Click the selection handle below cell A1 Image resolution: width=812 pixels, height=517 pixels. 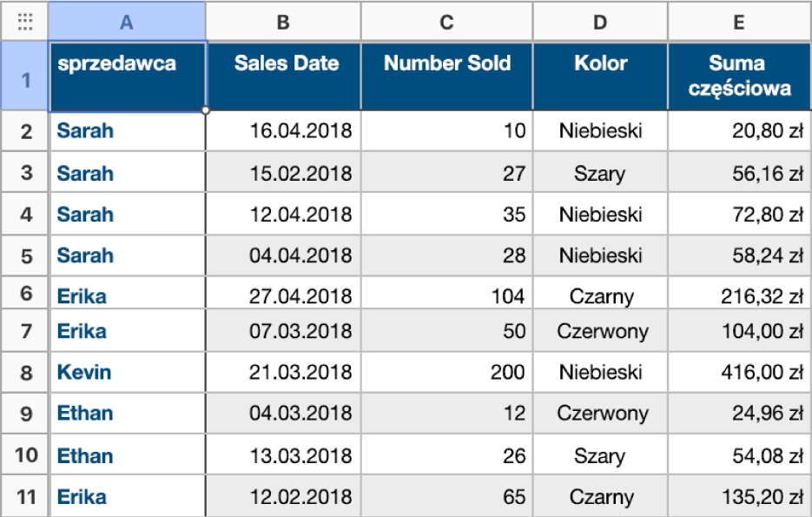click(x=206, y=110)
